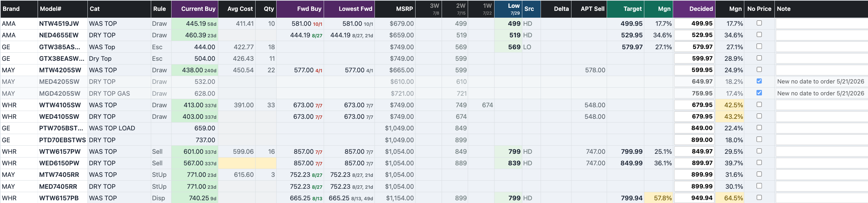This screenshot has width=868, height=203.
Task: Select model cell PTD70EBSTWS
Action: (x=62, y=140)
